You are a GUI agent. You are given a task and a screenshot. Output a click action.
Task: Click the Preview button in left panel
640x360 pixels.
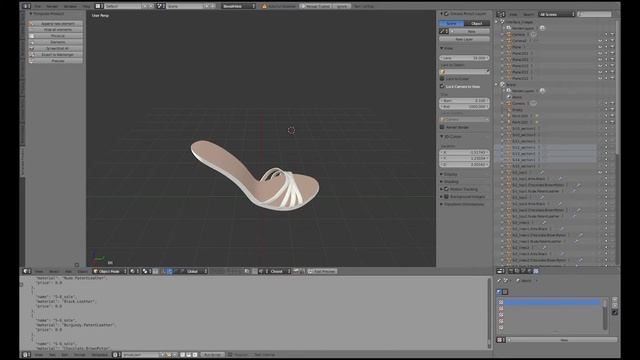coord(56,61)
